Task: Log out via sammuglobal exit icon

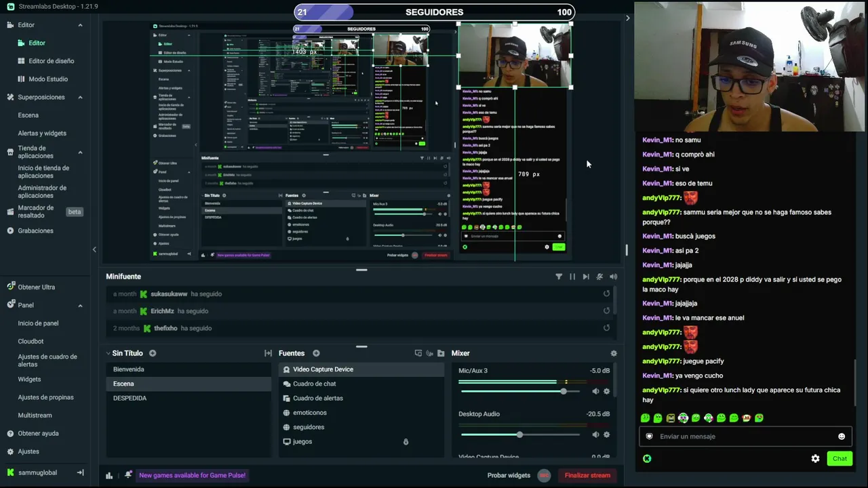Action: (x=80, y=472)
